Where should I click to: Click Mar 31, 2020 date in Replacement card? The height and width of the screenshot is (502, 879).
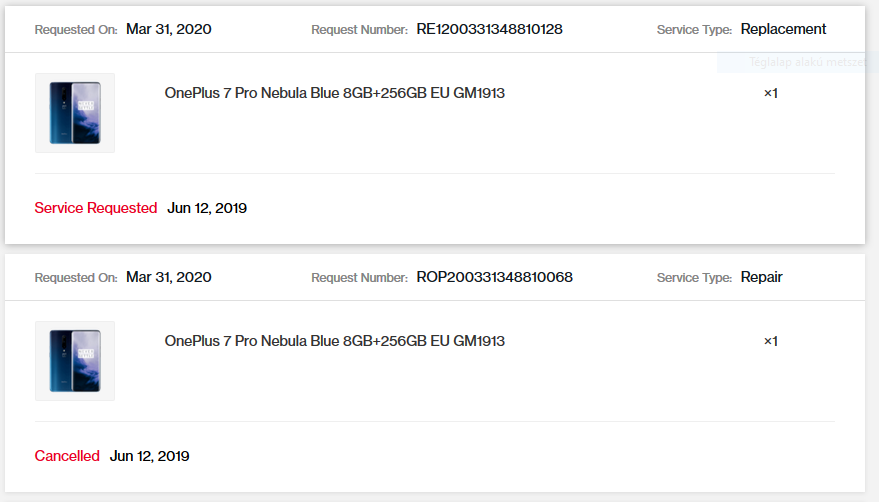coord(169,29)
